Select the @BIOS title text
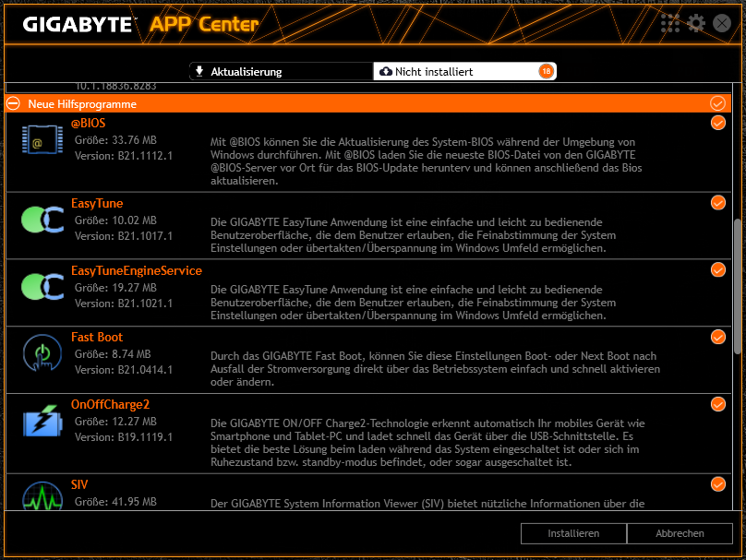Screen dimensions: 746x560 88,123
